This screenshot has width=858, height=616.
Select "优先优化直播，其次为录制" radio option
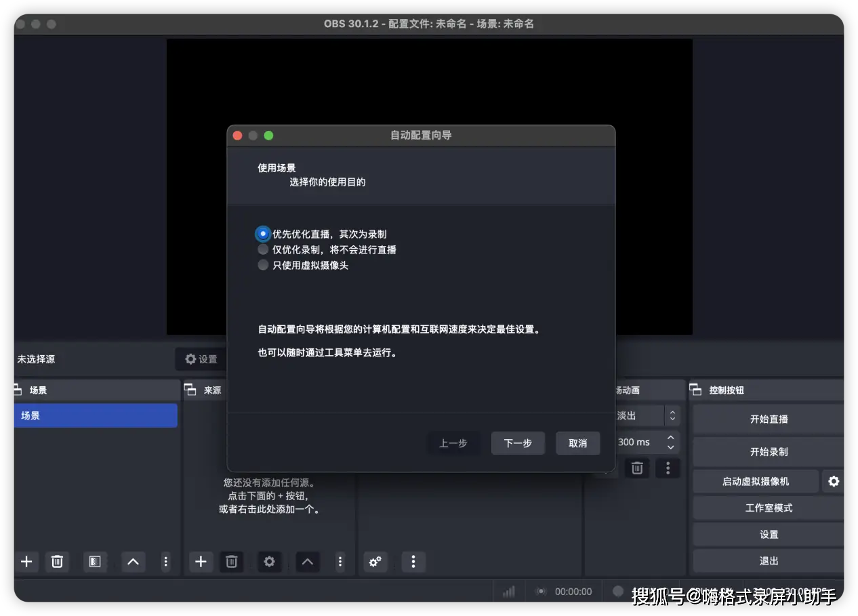pyautogui.click(x=263, y=234)
